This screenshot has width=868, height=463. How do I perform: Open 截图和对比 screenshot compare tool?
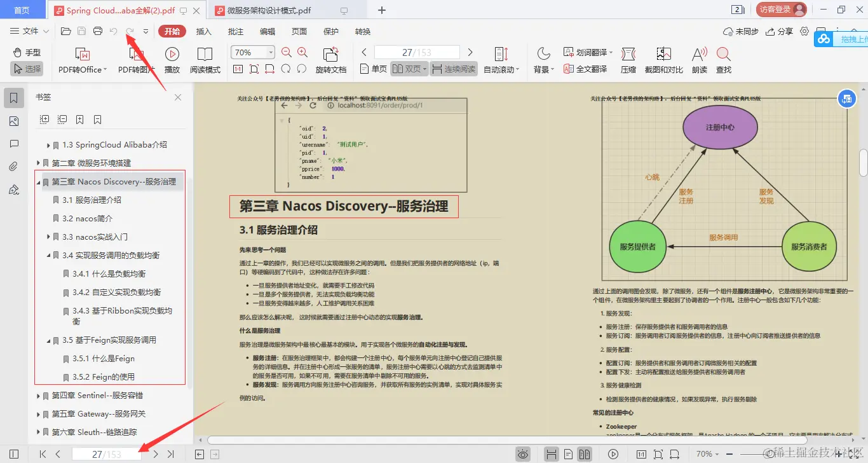click(663, 60)
